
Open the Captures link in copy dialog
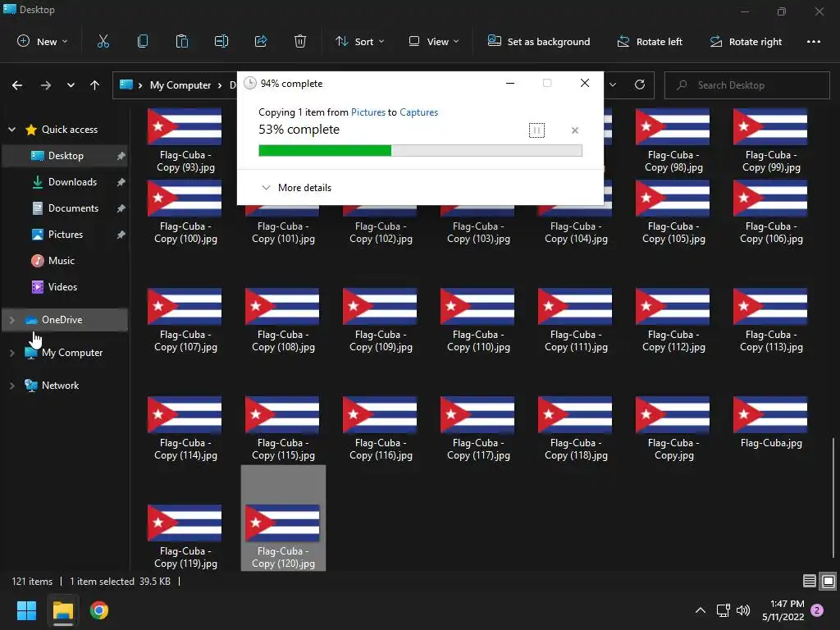[x=419, y=112]
